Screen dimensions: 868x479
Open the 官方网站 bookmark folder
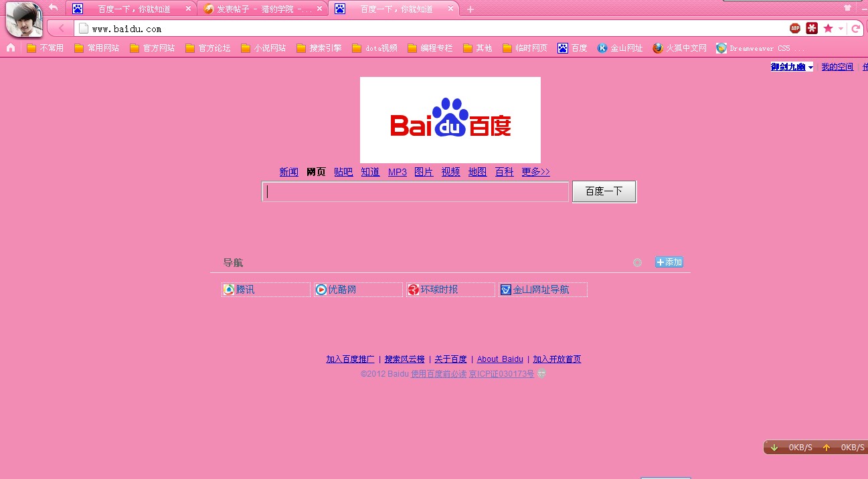(x=153, y=48)
